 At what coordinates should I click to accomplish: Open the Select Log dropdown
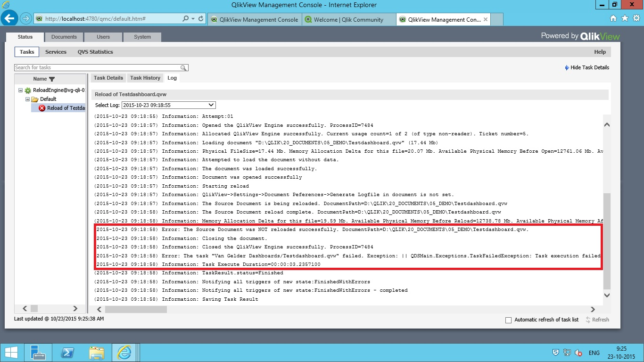coord(168,105)
